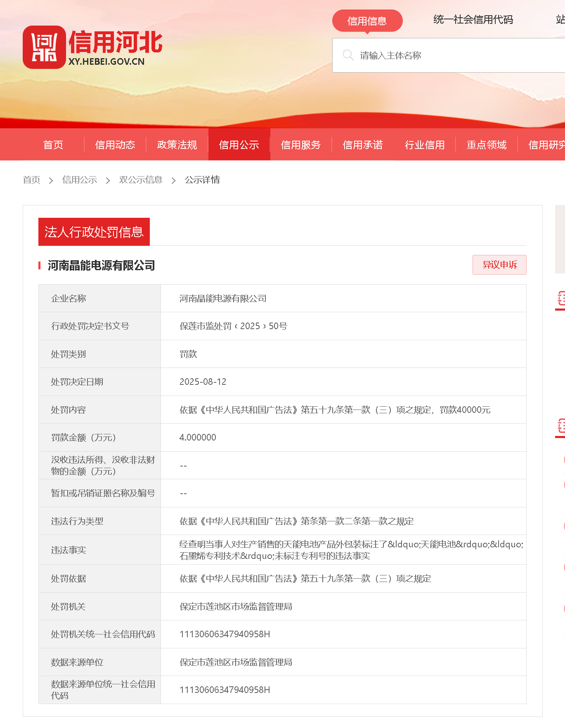565x728 pixels.
Task: Click the XY.HEBEI.GOV.CN text under logo
Action: click(x=106, y=61)
